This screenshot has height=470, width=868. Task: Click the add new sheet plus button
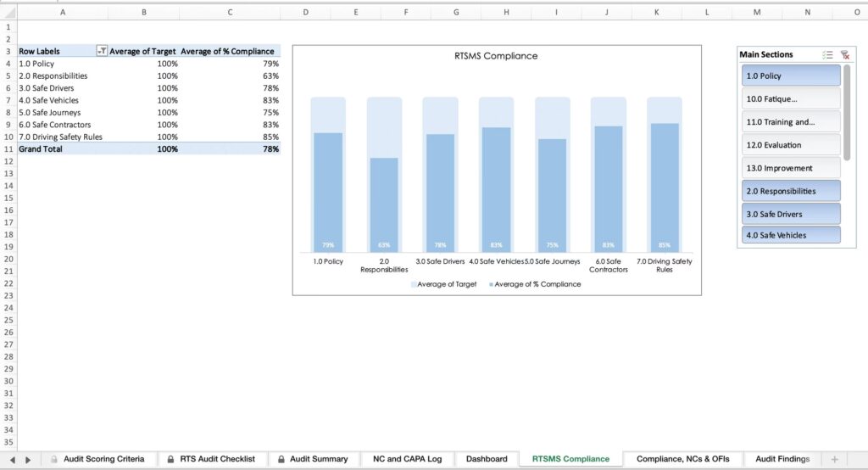coord(834,459)
